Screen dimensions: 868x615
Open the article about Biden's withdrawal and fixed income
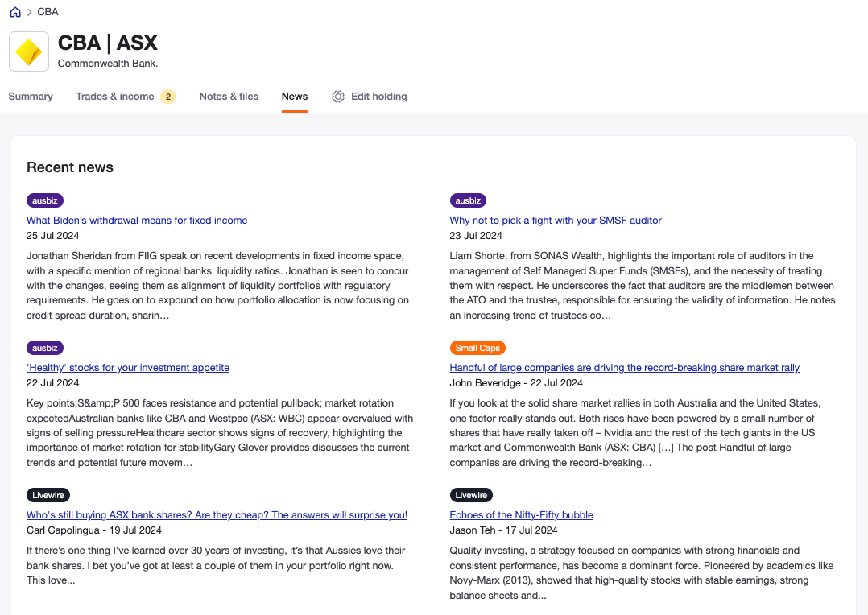coord(136,220)
